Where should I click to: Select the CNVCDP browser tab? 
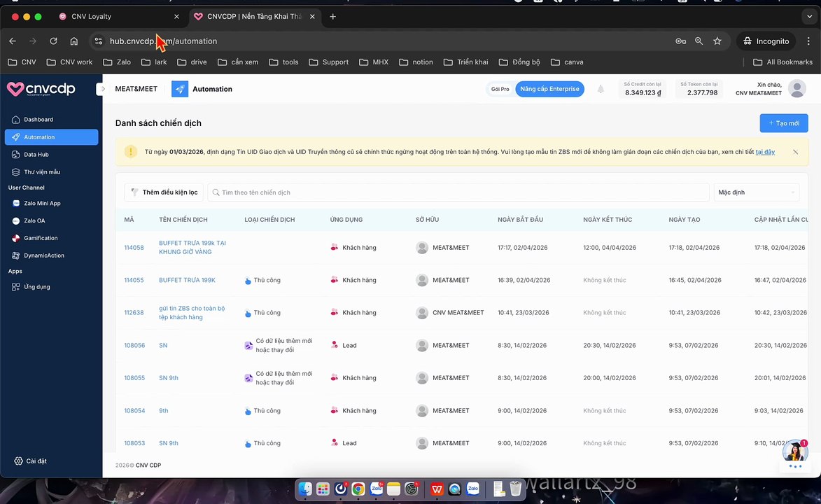(x=254, y=16)
